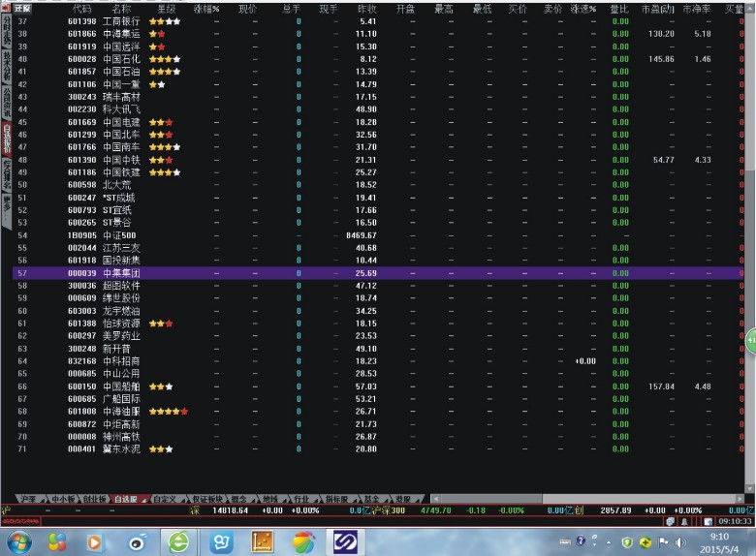The image size is (756, 556).
Task: Open the colorful figures app on taskbar
Action: (x=57, y=542)
